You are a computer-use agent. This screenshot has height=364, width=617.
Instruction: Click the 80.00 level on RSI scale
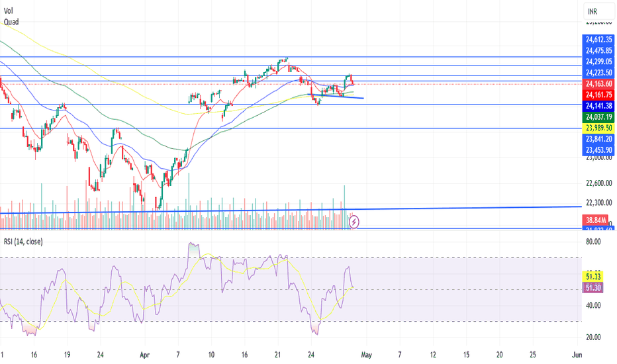[593, 242]
